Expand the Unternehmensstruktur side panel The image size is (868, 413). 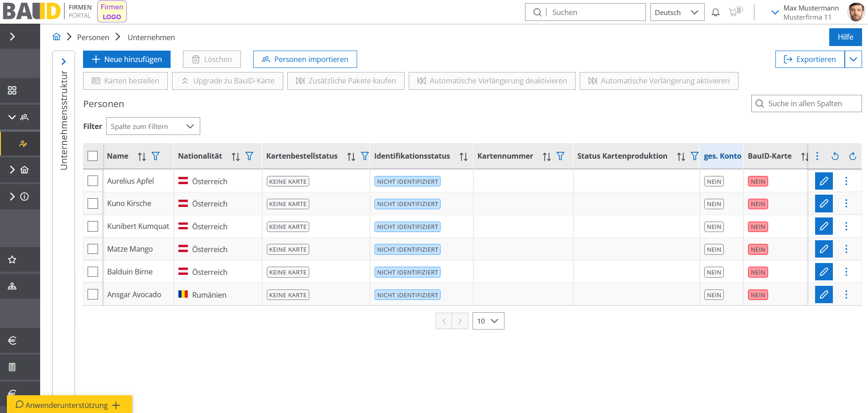coord(63,62)
